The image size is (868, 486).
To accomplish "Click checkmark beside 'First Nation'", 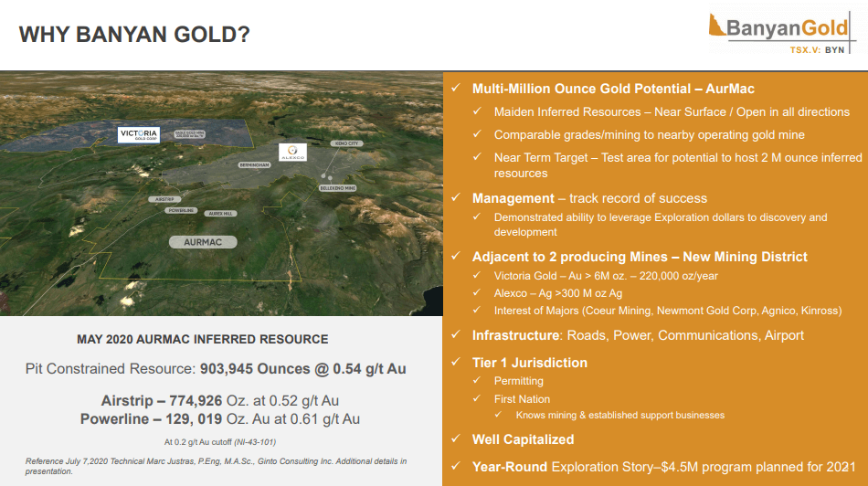I will point(477,398).
